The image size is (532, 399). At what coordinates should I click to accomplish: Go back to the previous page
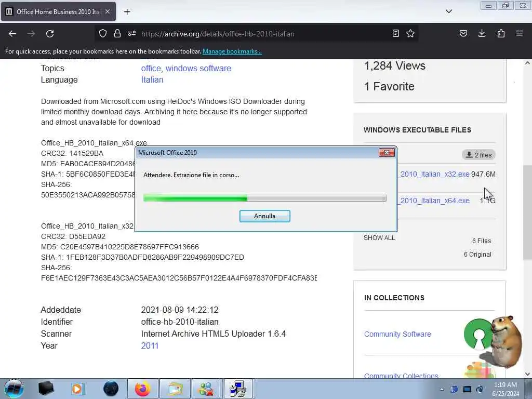pos(12,34)
